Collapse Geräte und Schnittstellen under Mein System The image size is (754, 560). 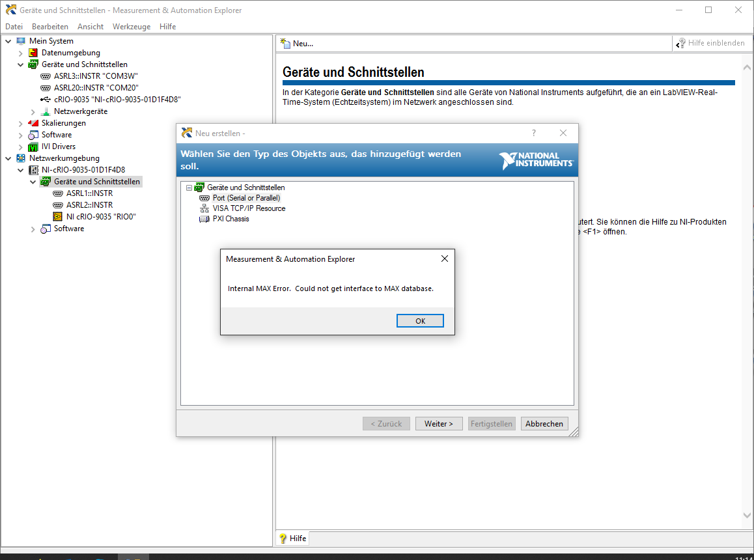(21, 64)
